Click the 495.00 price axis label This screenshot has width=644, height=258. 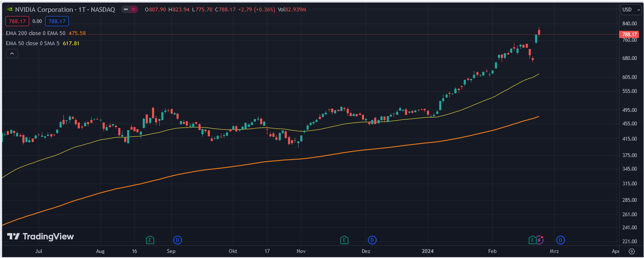coord(629,110)
